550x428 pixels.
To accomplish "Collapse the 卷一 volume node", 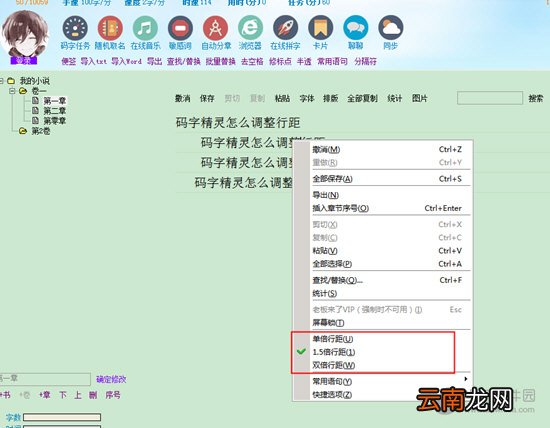I will click(x=13, y=91).
